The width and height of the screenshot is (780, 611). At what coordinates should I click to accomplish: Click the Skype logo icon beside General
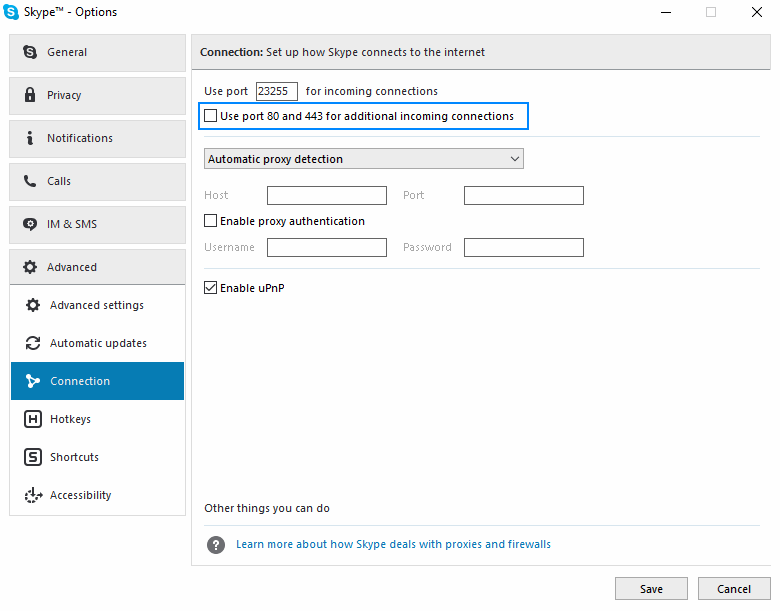[x=30, y=52]
